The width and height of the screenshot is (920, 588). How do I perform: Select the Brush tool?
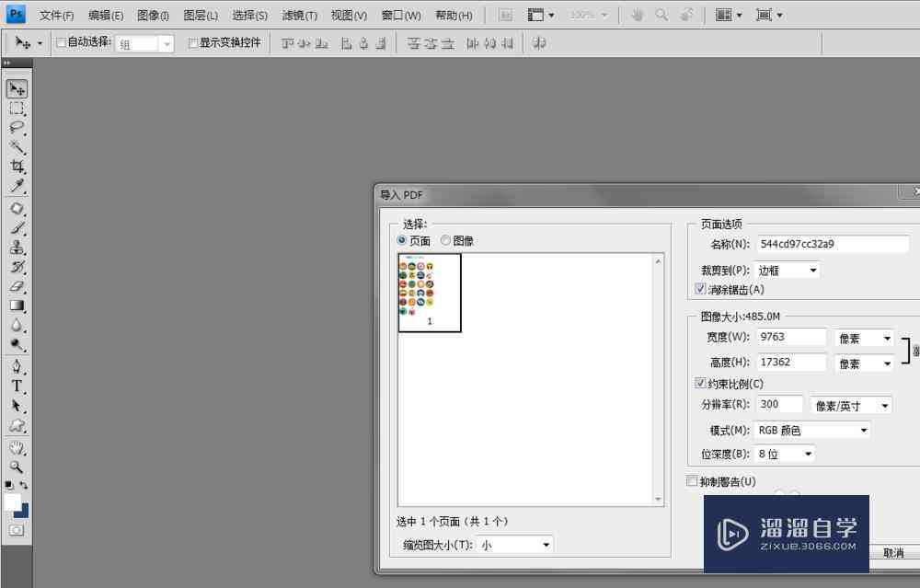[17, 227]
